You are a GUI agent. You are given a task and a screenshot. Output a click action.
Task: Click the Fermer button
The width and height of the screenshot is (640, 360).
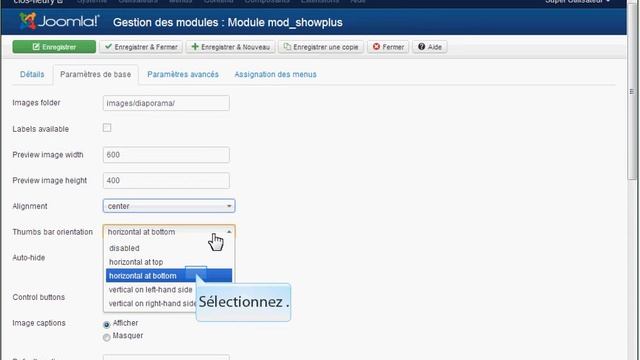(388, 47)
